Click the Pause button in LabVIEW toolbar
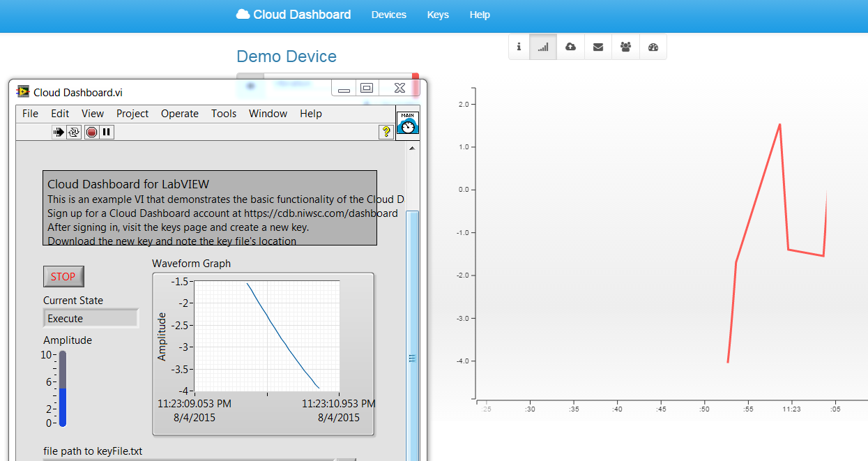The width and height of the screenshot is (868, 461). [x=107, y=132]
